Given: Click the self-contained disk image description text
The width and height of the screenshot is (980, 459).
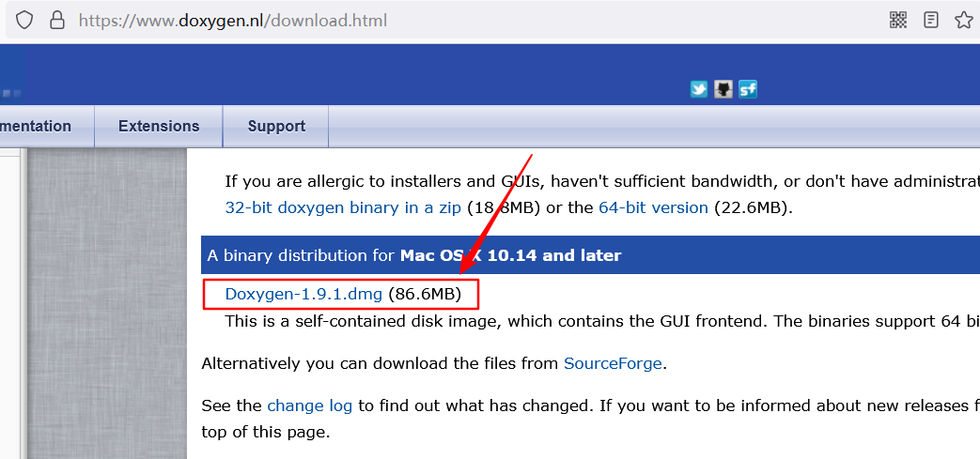Looking at the screenshot, I should point(602,322).
